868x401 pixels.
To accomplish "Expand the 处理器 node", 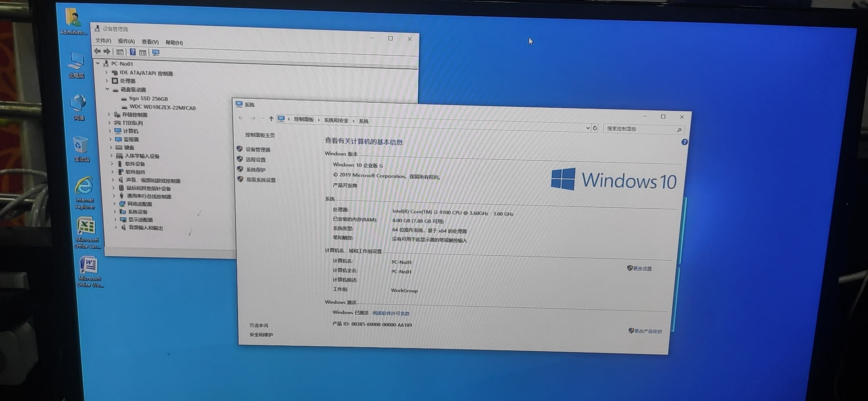I will (107, 81).
